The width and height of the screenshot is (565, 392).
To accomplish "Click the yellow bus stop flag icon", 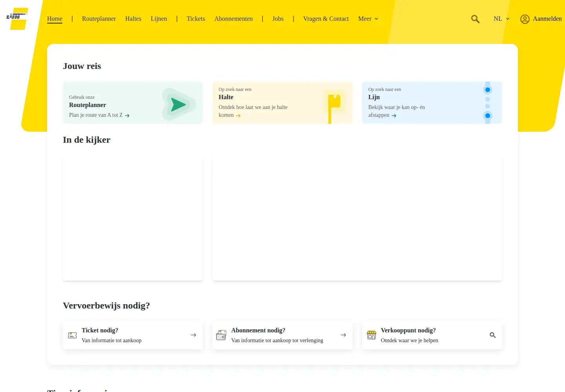I will (334, 108).
